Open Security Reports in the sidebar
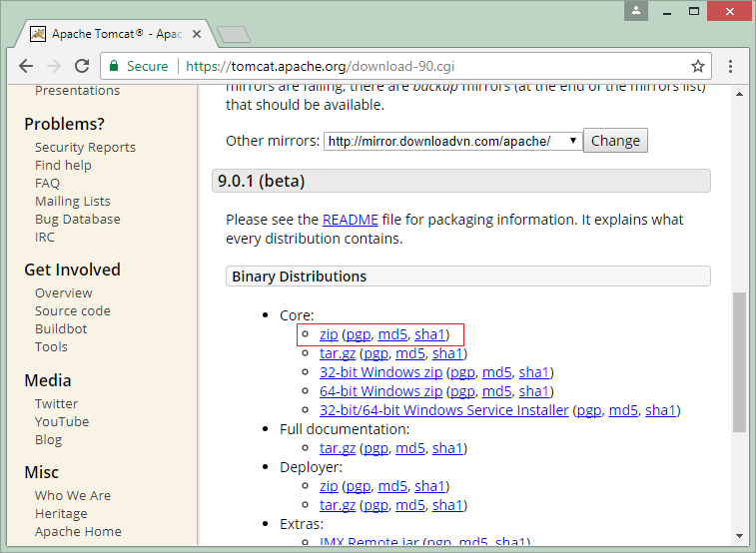 (x=85, y=148)
